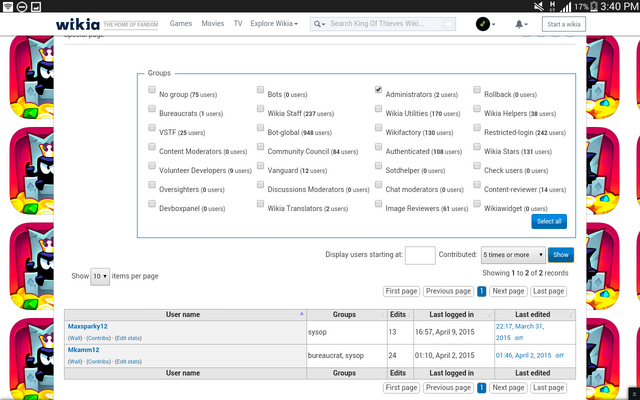
Task: Click bottom Last page button
Action: [549, 388]
